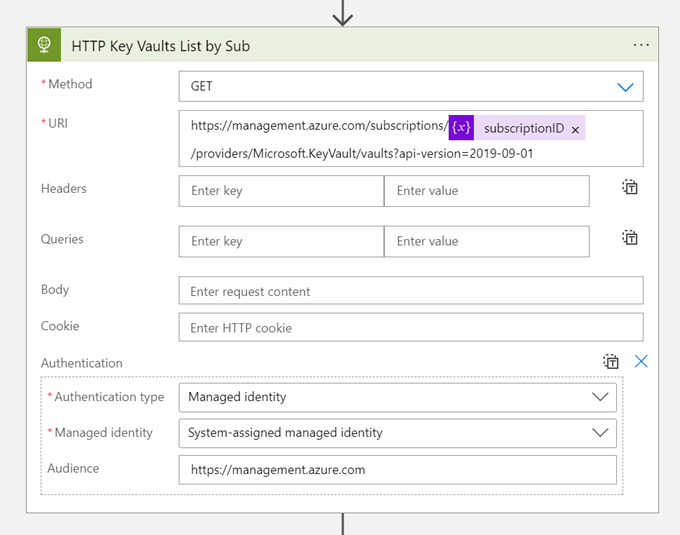The width and height of the screenshot is (680, 535).
Task: Click the Queries Enter value field
Action: [487, 241]
